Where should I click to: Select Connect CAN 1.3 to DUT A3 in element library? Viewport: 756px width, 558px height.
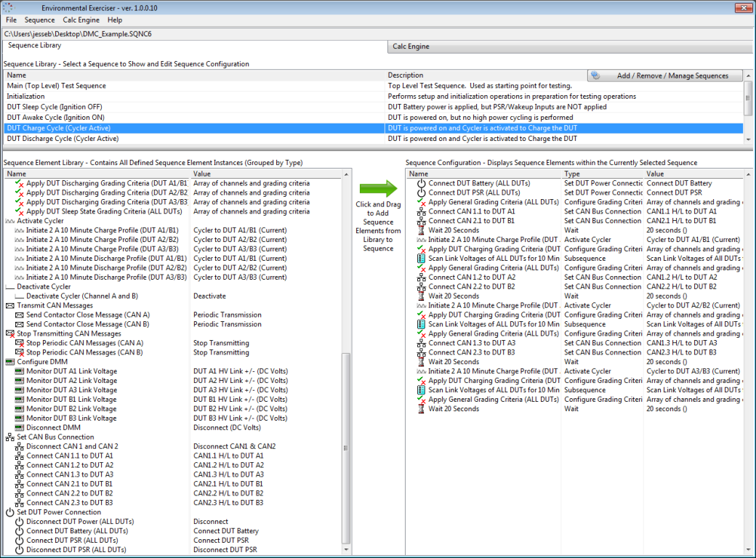[70, 474]
